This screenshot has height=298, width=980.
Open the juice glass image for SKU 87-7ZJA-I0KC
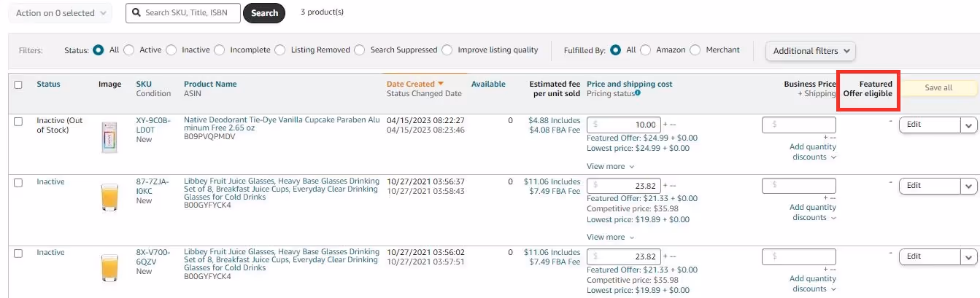point(109,197)
